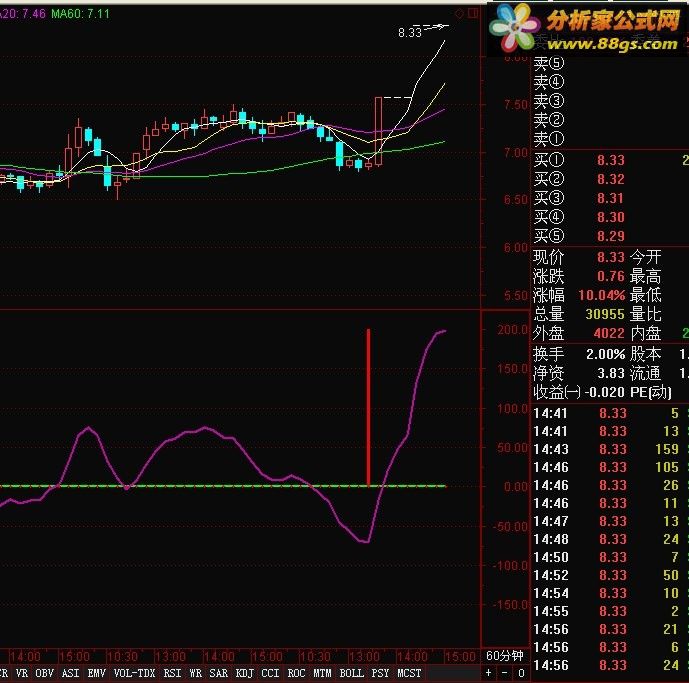This screenshot has height=683, width=689.
Task: Click the 买⑤ bid price 8.29
Action: point(611,236)
